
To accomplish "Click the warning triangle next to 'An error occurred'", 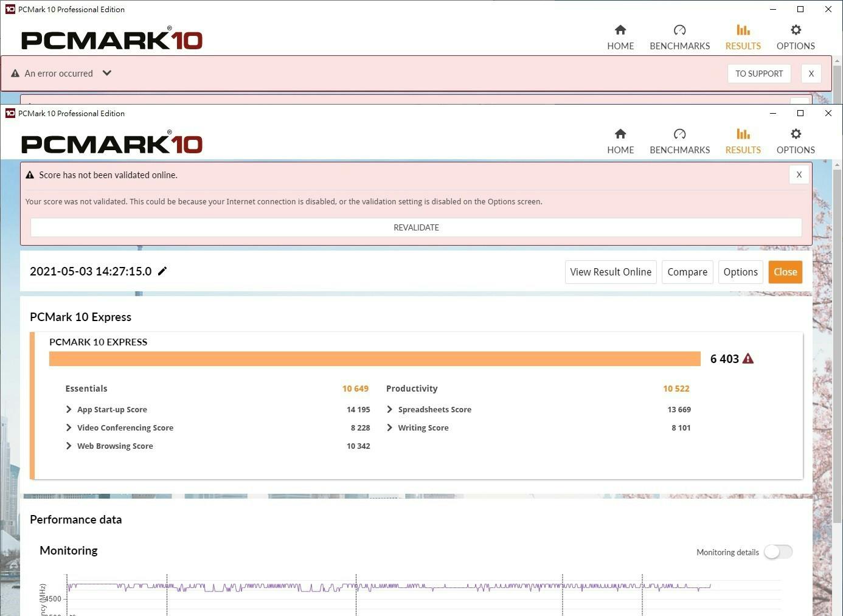I will 15,74.
